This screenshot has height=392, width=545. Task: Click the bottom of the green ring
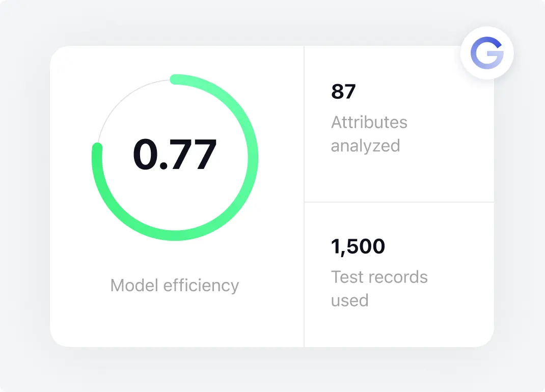tap(175, 235)
